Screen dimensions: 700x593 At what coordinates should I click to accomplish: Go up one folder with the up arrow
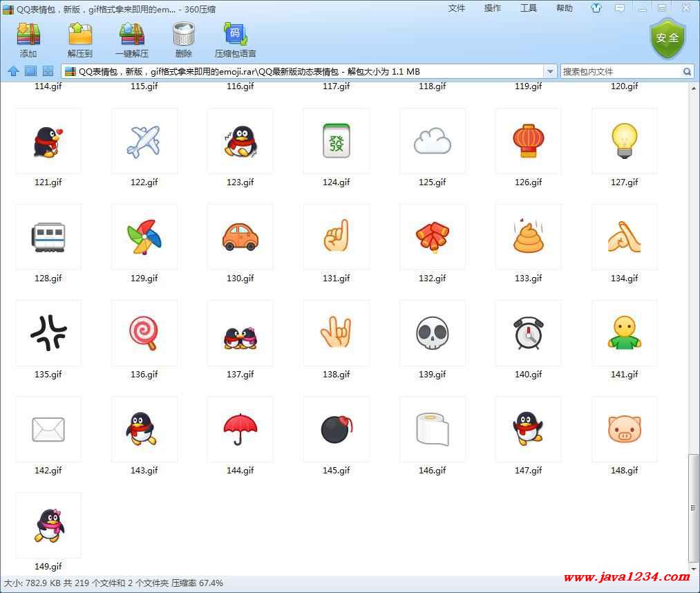[13, 71]
